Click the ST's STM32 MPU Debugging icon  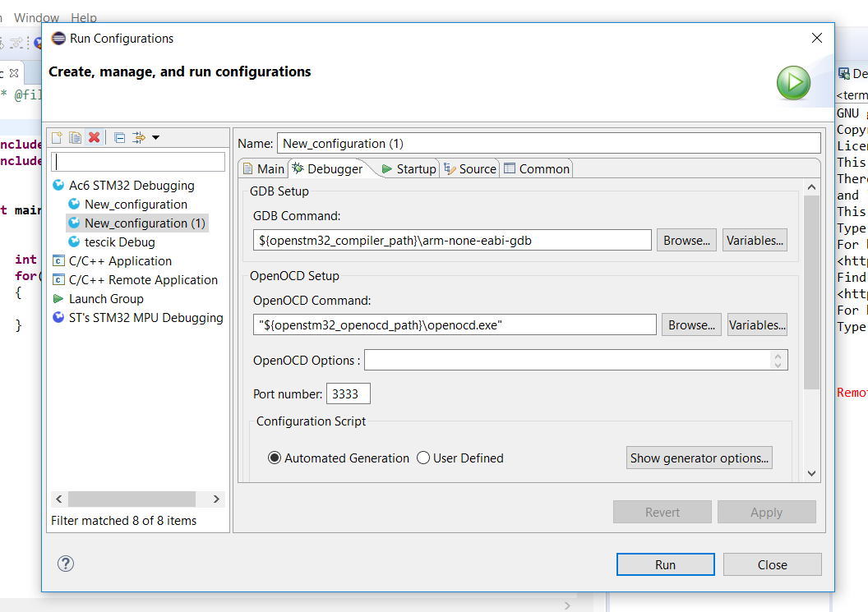[58, 317]
